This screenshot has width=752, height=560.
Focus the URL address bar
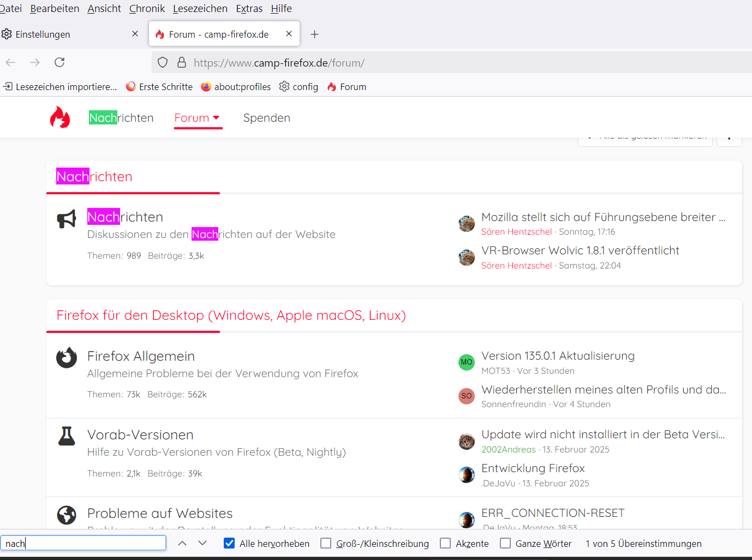click(x=452, y=63)
